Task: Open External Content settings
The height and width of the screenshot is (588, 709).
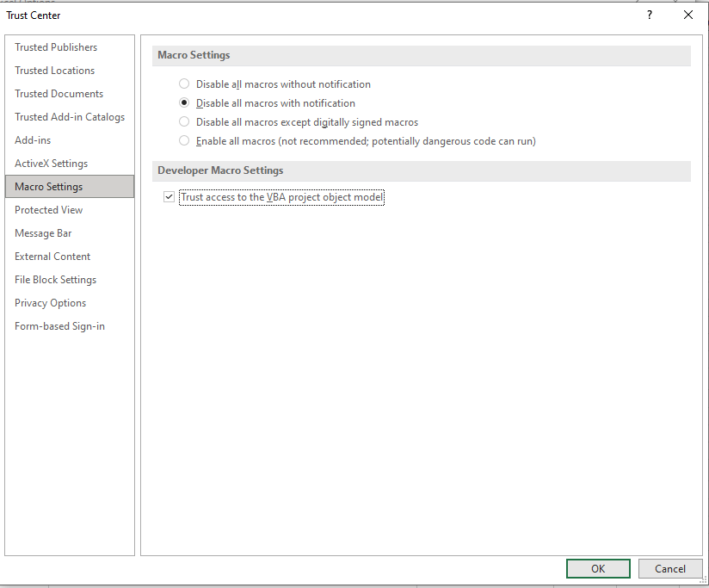Action: pos(52,257)
